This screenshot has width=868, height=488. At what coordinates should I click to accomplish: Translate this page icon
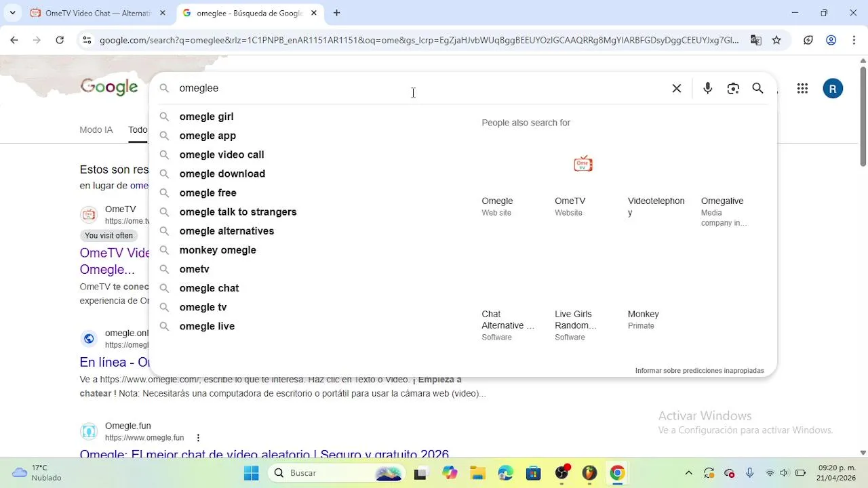click(x=755, y=40)
